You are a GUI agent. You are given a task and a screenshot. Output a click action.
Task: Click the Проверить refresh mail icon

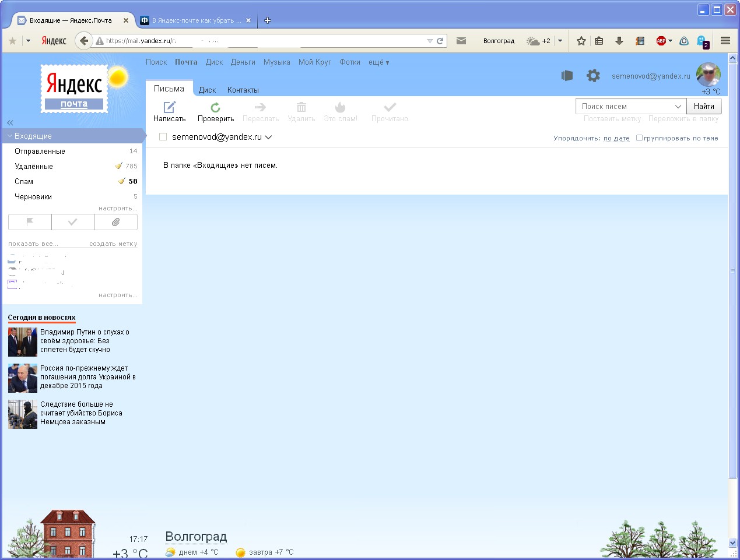(x=215, y=107)
